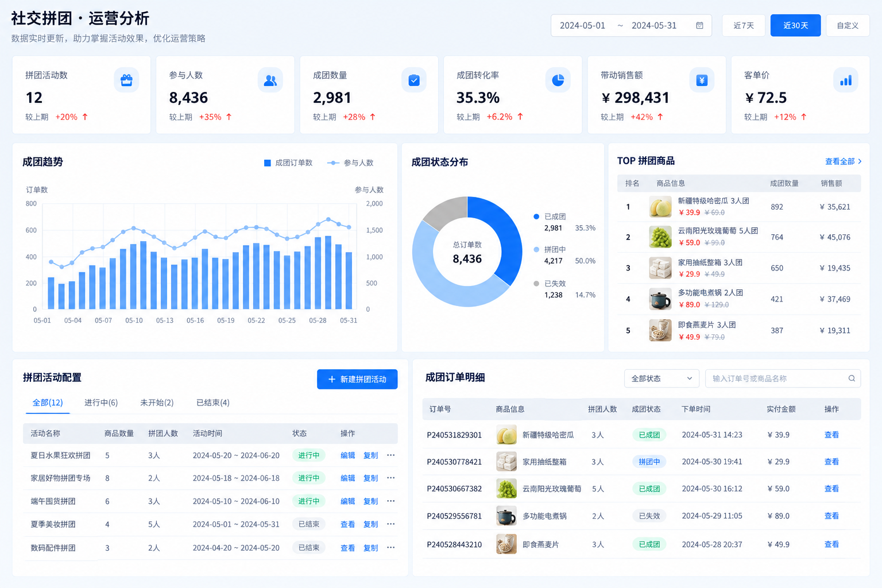Switch to 未开始(2) tab
This screenshot has height=588, width=882.
157,403
